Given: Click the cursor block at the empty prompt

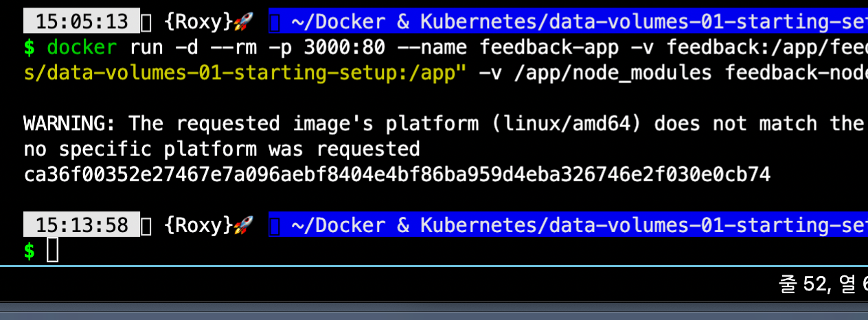Looking at the screenshot, I should coord(53,250).
